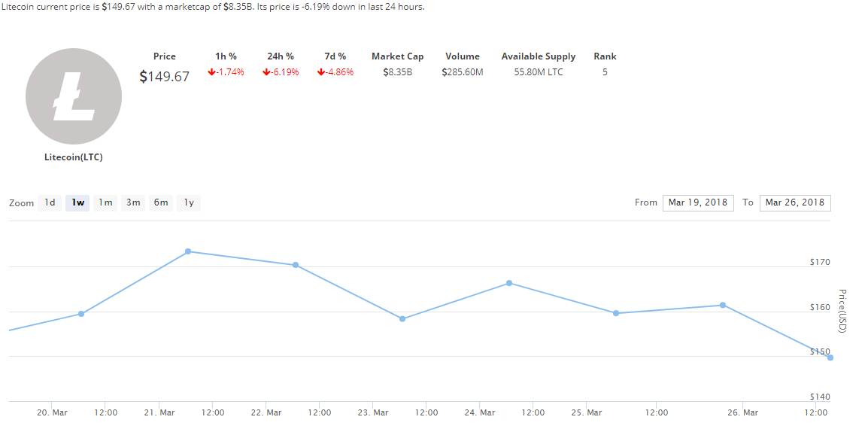Click the chart data point on 20 Mar
868x426 pixels.
point(81,314)
